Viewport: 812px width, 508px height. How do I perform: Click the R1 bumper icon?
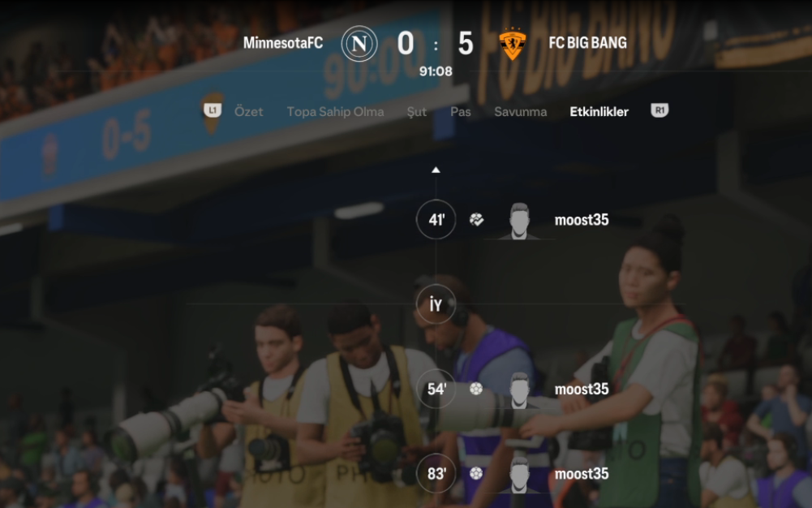point(659,110)
